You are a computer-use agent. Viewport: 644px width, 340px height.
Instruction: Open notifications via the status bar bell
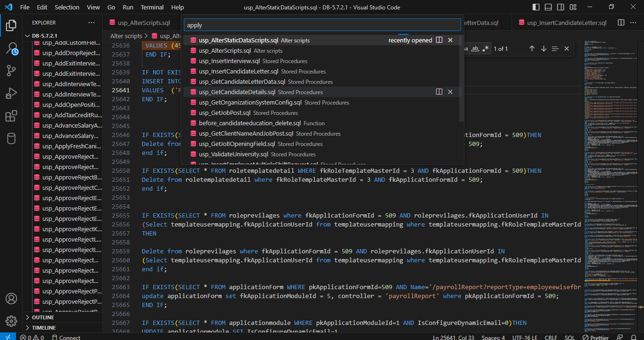634,337
